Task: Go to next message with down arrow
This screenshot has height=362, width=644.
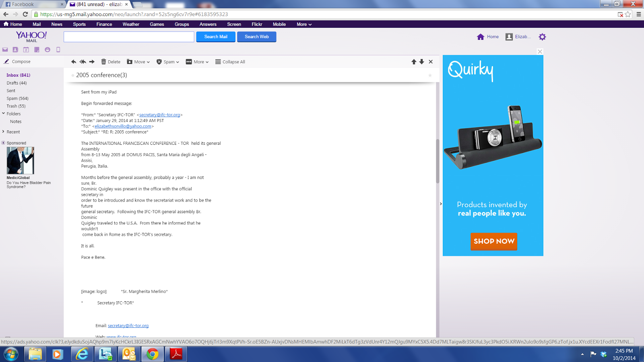Action: coord(422,62)
